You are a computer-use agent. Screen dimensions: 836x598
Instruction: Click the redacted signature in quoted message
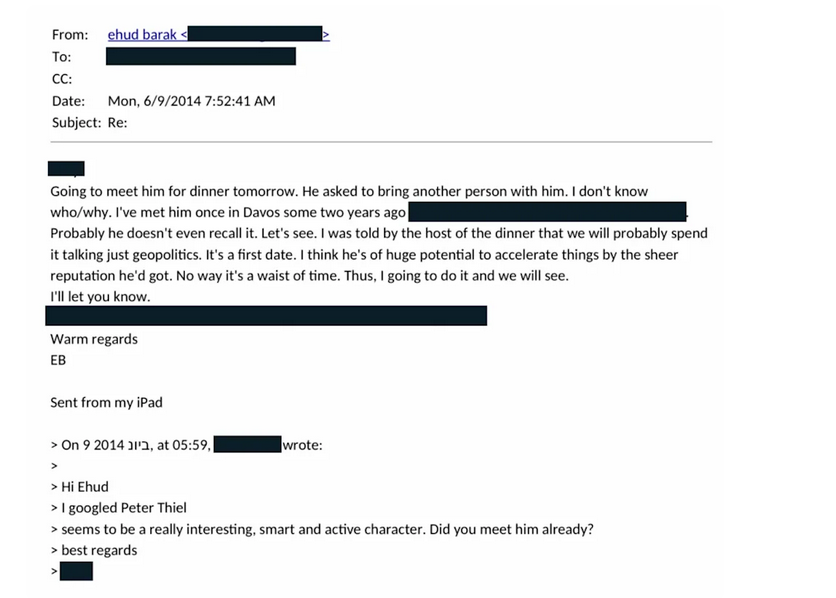tap(76, 571)
